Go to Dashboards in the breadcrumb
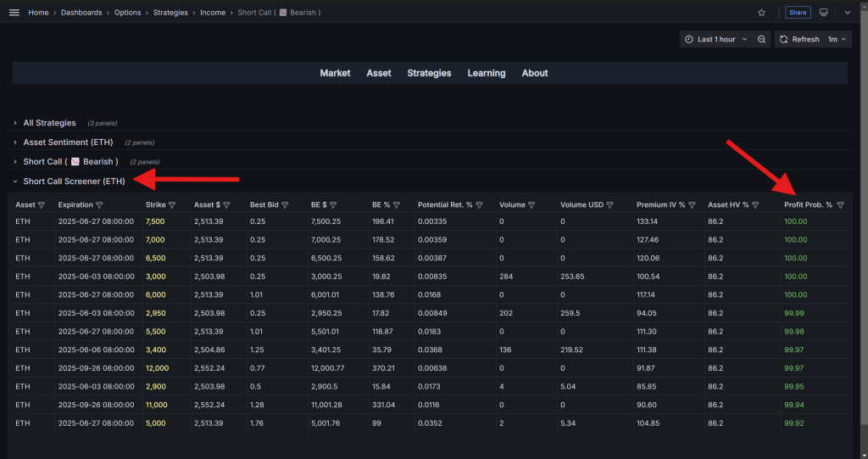Viewport: 868px width, 459px height. coord(82,13)
